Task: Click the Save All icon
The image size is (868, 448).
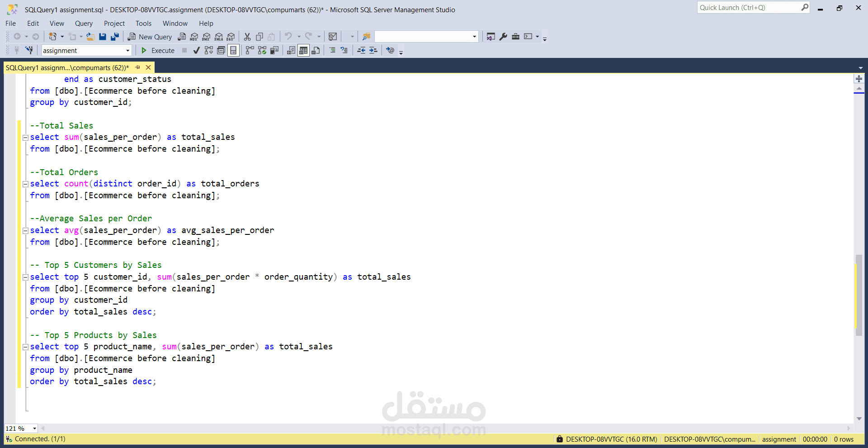Action: click(x=115, y=37)
